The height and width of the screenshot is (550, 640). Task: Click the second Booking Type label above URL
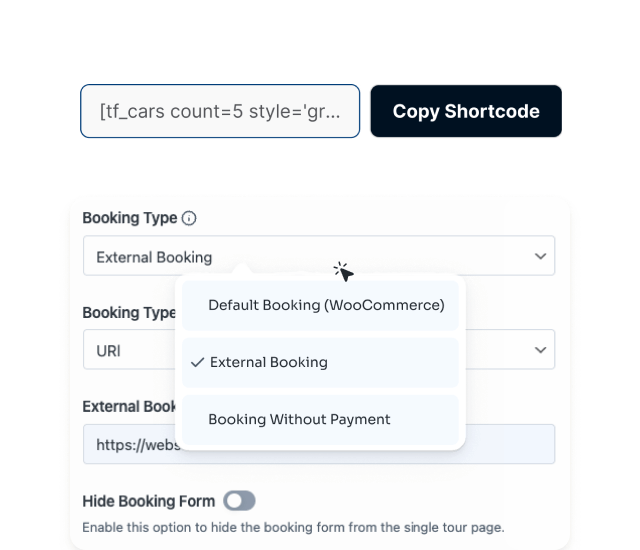(128, 312)
